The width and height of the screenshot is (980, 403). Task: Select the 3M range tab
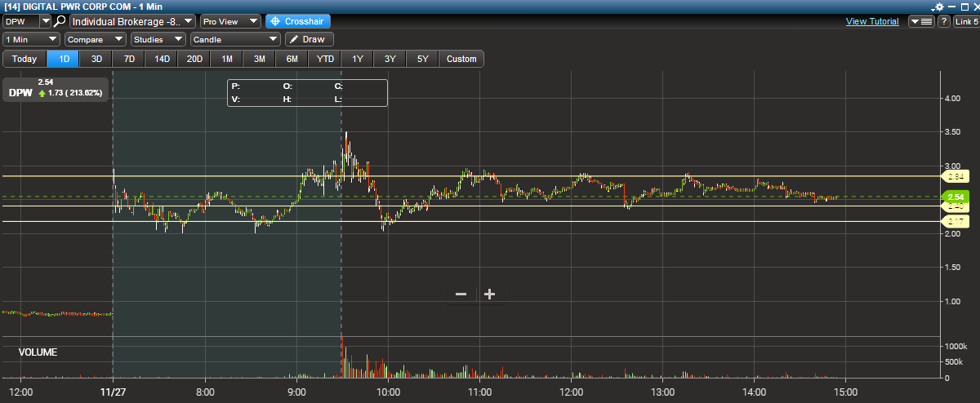(x=260, y=59)
